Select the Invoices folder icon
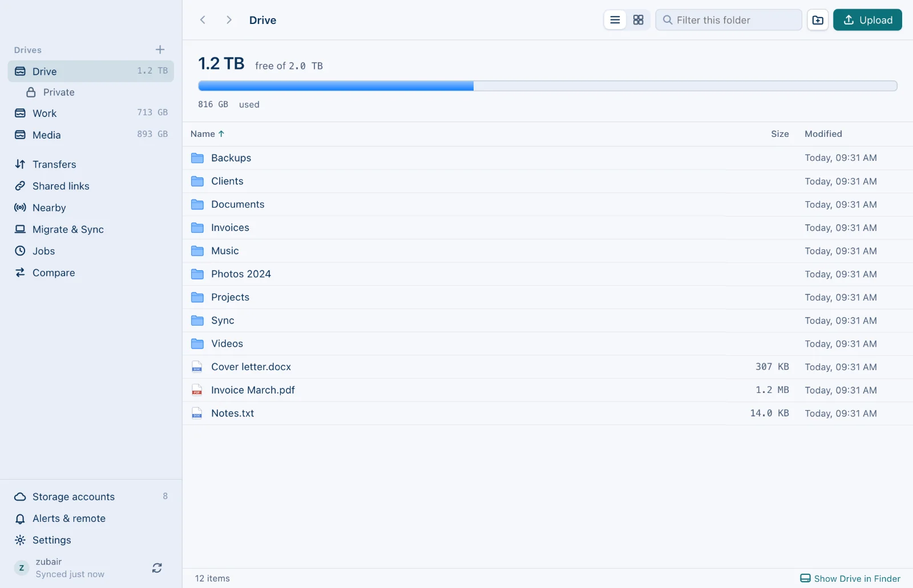 (x=197, y=228)
